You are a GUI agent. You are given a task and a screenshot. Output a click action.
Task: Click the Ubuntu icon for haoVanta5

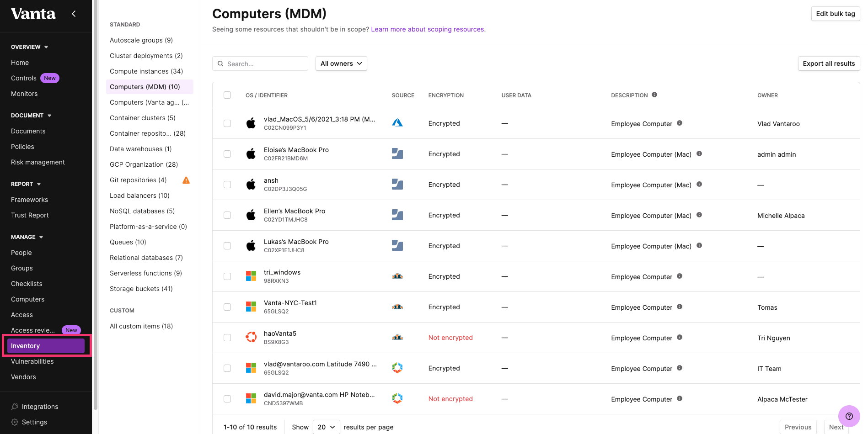coord(251,337)
